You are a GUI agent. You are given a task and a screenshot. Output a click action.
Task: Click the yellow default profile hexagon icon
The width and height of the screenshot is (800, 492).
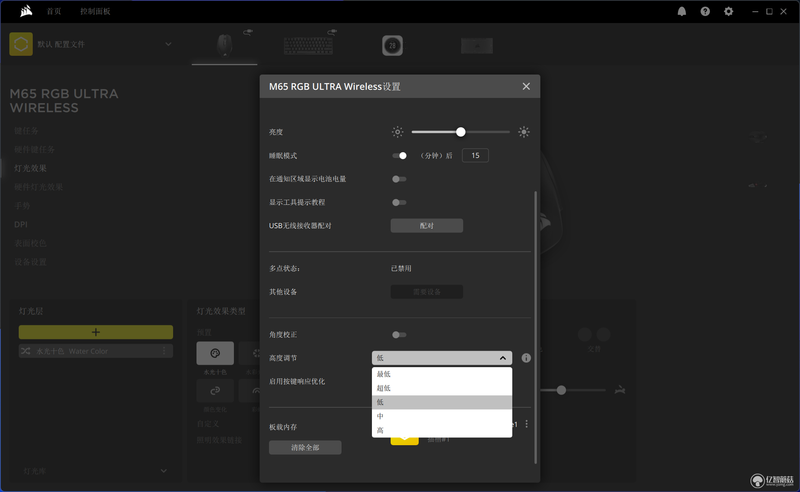click(x=21, y=44)
